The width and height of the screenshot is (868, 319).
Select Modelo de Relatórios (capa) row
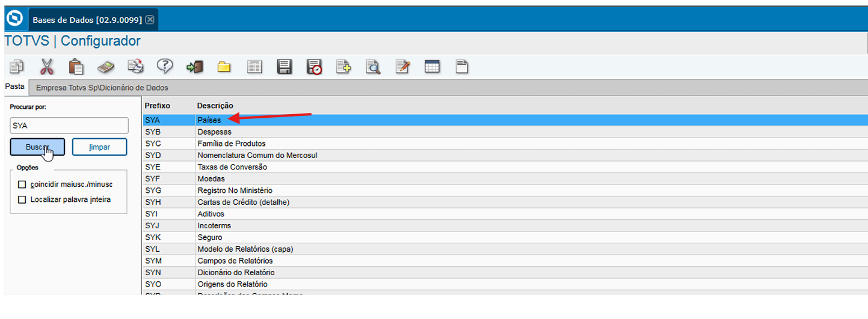click(x=505, y=249)
